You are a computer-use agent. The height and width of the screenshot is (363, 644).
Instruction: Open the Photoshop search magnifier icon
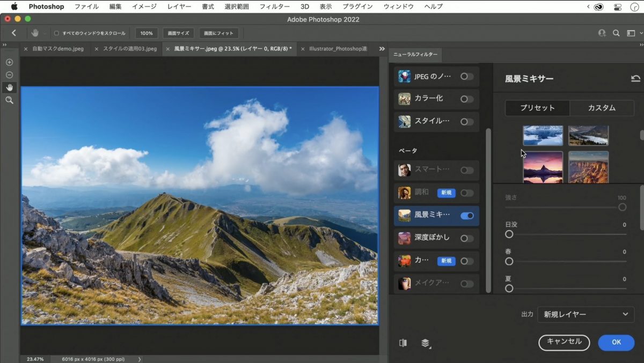coord(616,33)
